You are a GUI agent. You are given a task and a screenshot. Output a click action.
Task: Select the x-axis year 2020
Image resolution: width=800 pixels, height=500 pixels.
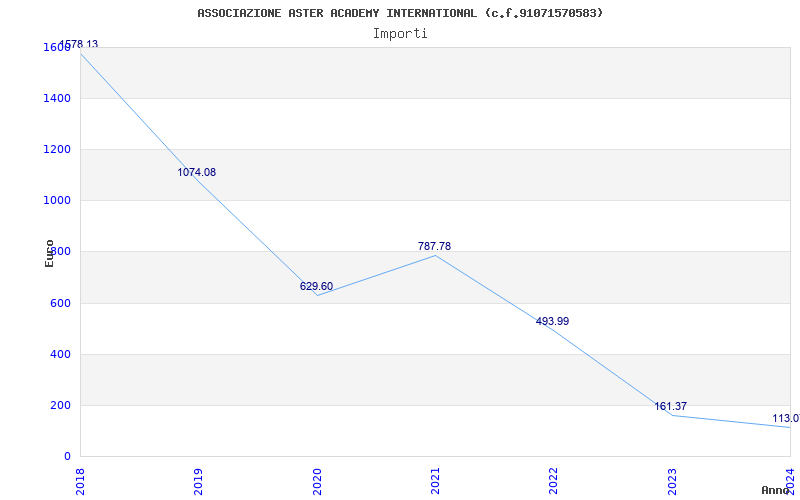point(317,482)
